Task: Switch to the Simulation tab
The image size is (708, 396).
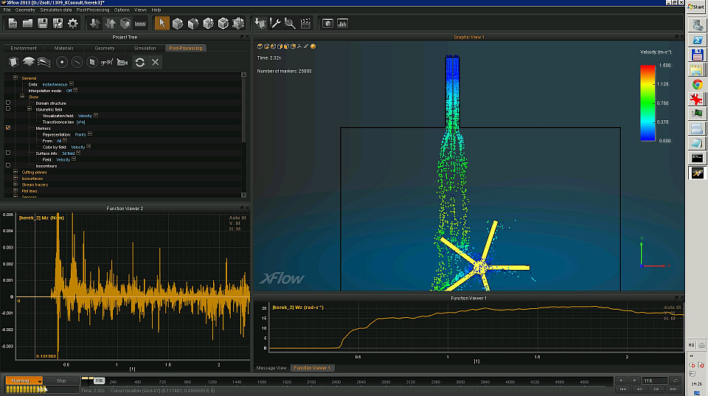Action: tap(145, 48)
